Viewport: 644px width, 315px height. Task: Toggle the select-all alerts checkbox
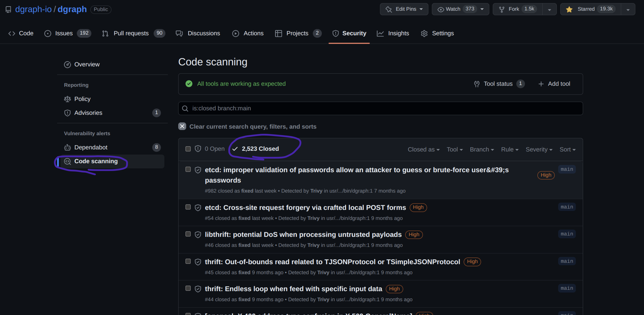(188, 149)
